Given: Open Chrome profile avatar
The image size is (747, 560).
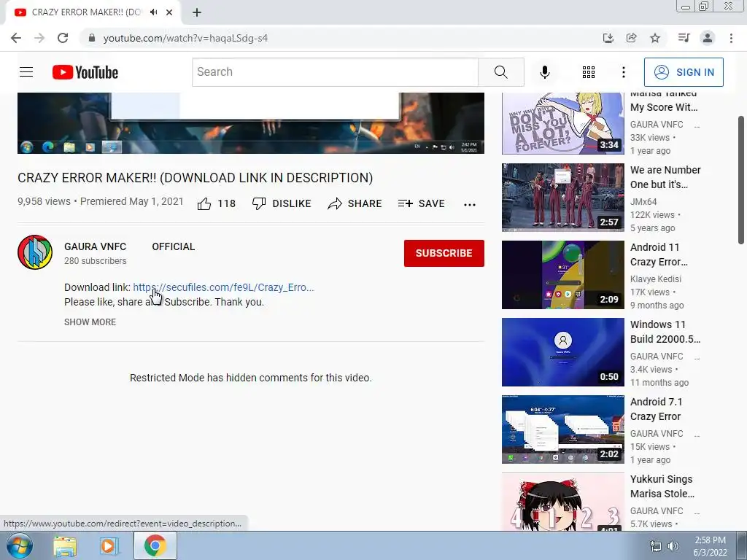Looking at the screenshot, I should point(708,38).
